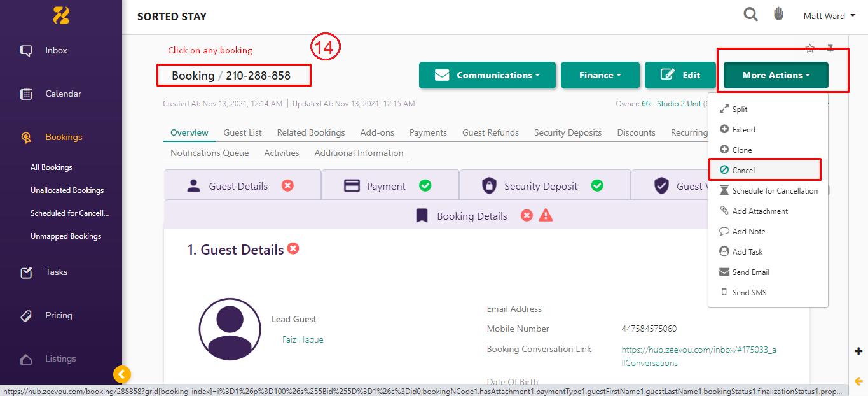This screenshot has width=868, height=396.
Task: Switch to the Guest List tab
Action: 242,132
